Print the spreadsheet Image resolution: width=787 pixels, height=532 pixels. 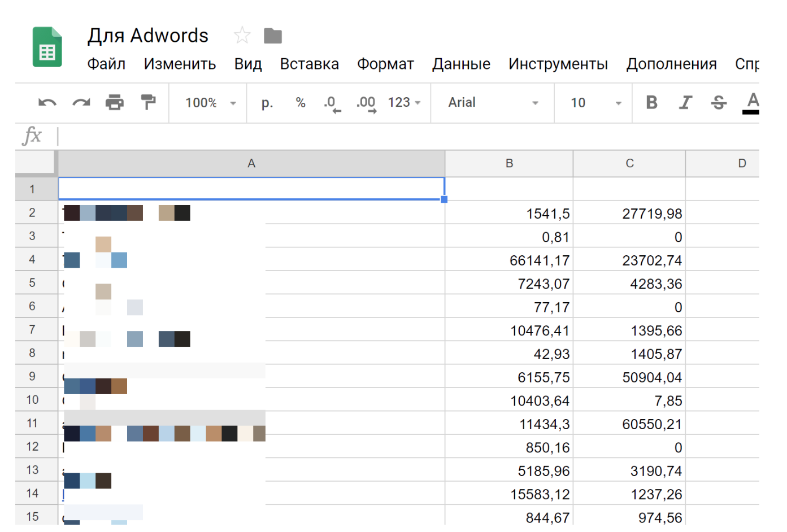click(x=115, y=103)
